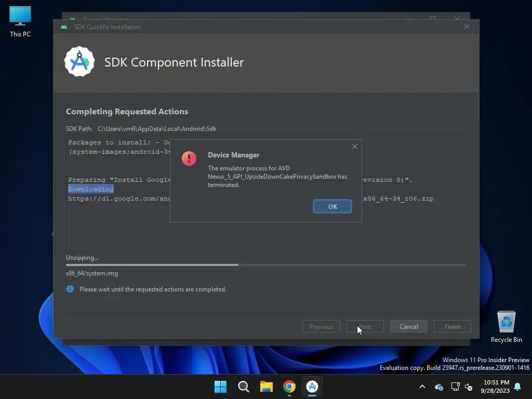This screenshot has height=399, width=532.
Task: Close the Device Manager error popup
Action: coord(354,147)
